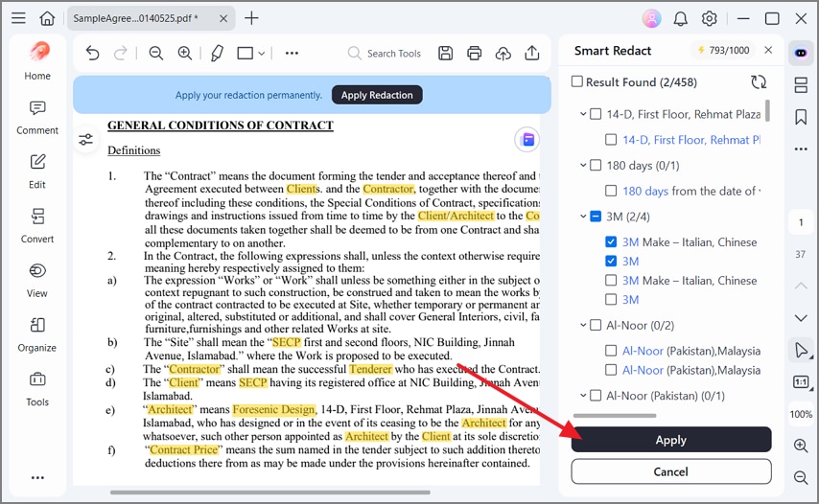Close the SampleAgree PDF tab

point(223,18)
